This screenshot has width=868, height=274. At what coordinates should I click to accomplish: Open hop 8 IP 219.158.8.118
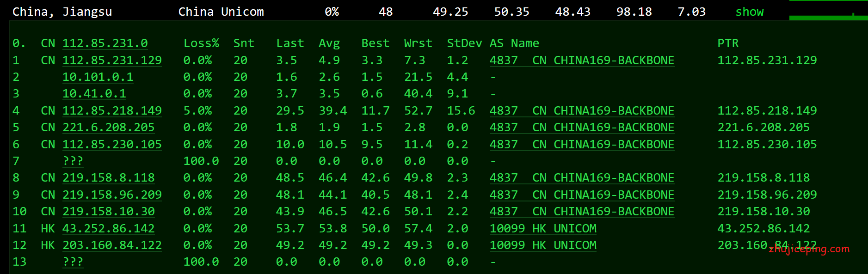(x=109, y=177)
